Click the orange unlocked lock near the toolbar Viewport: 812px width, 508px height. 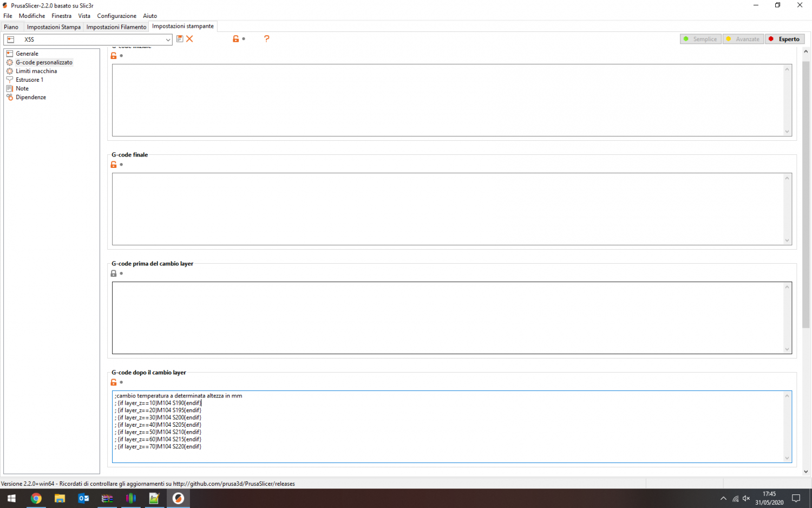[x=235, y=39]
